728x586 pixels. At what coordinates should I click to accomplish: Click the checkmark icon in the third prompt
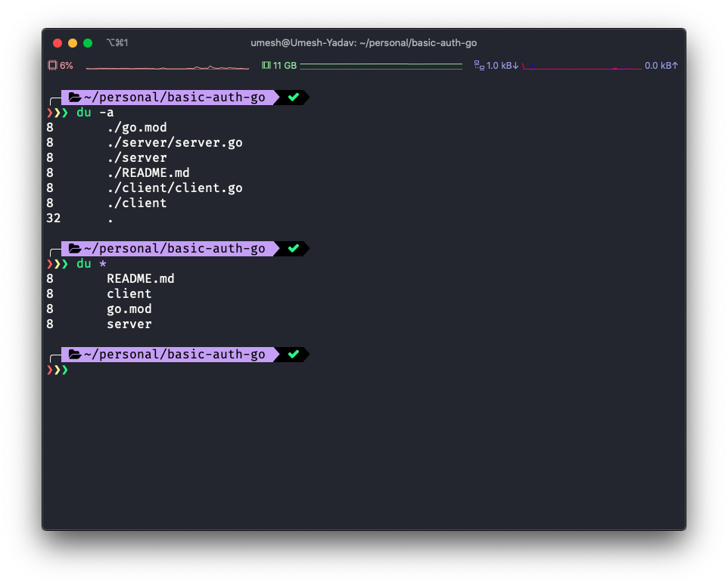pos(294,354)
